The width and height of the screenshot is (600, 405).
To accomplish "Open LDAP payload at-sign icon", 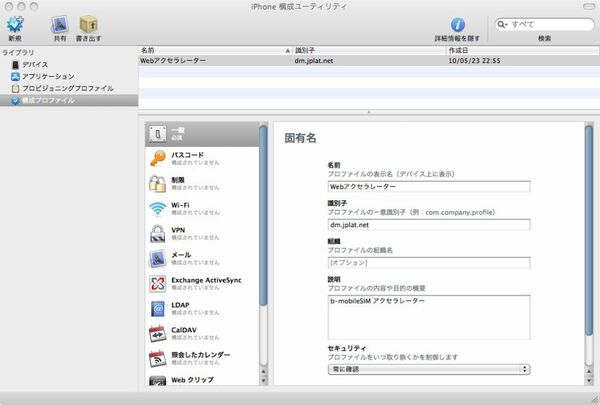I will pyautogui.click(x=158, y=309).
